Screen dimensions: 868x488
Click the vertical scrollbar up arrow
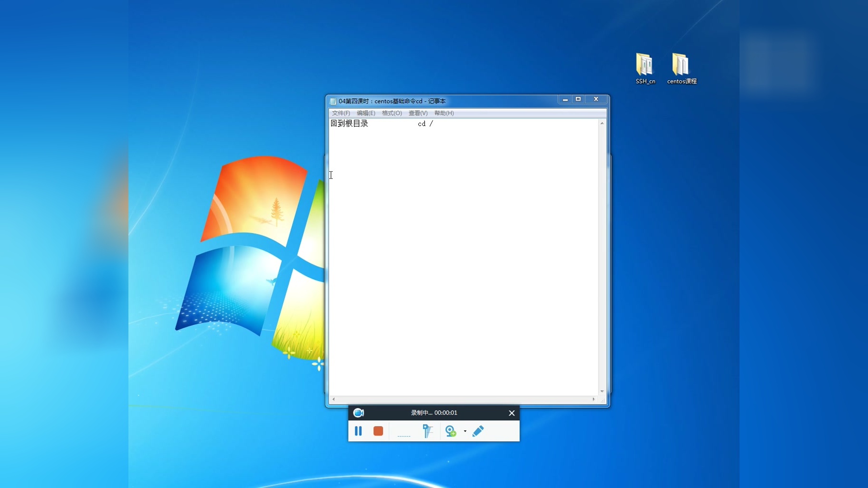click(x=602, y=124)
